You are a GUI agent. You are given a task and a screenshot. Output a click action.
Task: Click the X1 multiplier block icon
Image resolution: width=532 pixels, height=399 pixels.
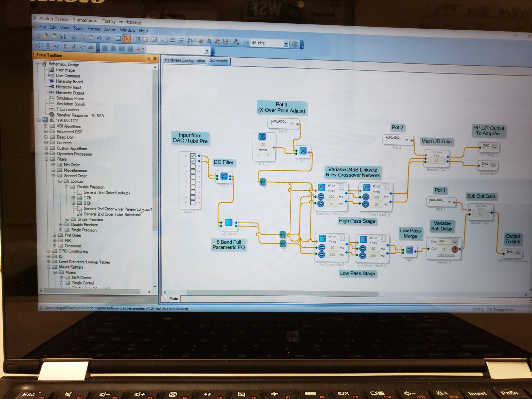tap(303, 151)
